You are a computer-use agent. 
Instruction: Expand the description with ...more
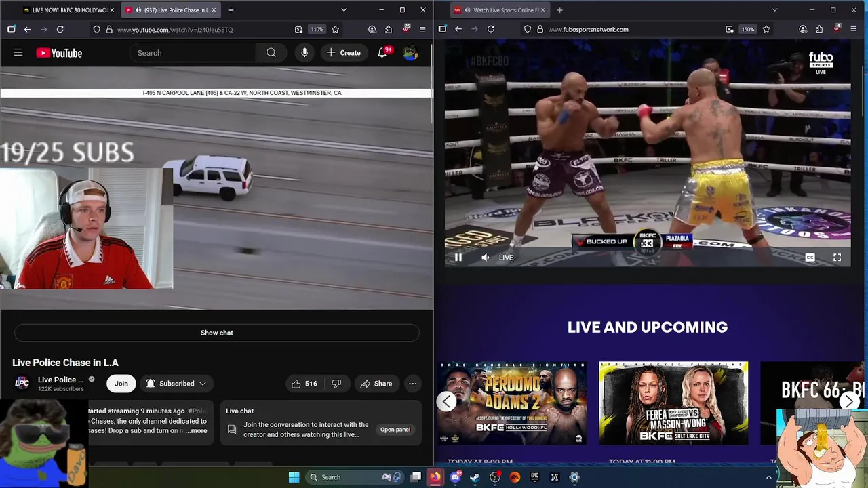pyautogui.click(x=196, y=430)
